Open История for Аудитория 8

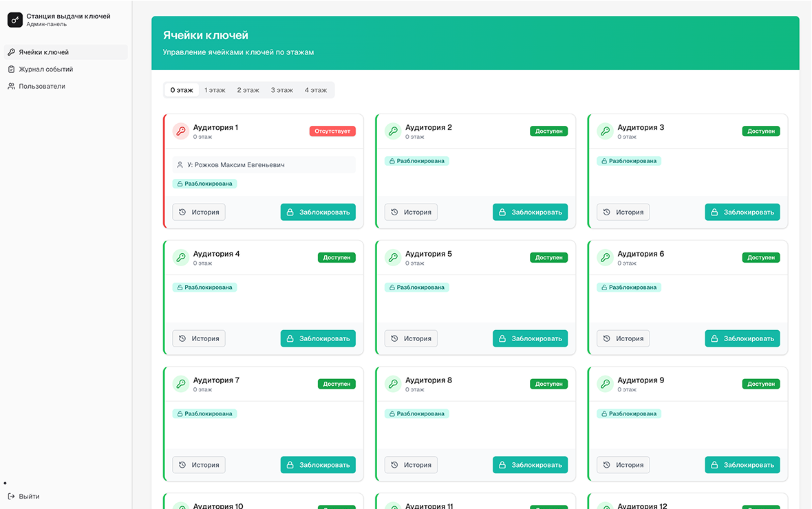click(x=412, y=464)
